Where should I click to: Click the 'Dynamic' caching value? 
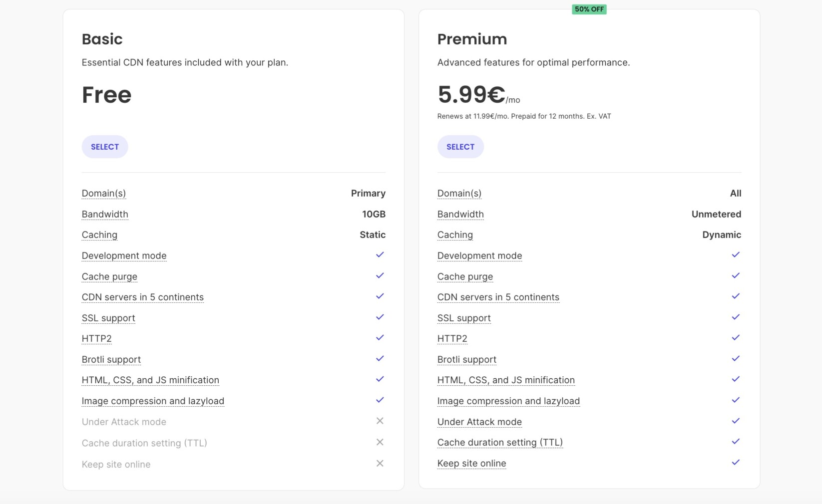(x=722, y=235)
